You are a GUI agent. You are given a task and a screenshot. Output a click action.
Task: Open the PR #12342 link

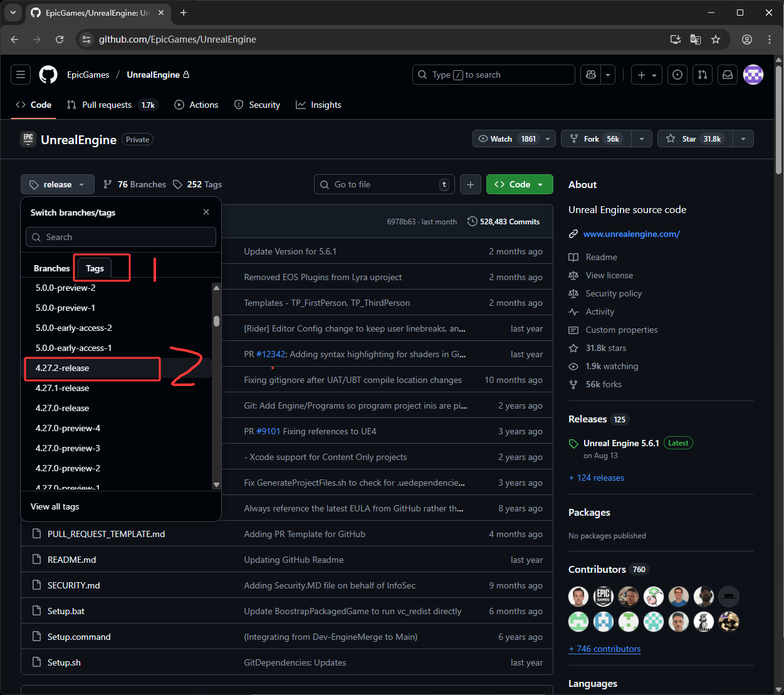(x=272, y=354)
